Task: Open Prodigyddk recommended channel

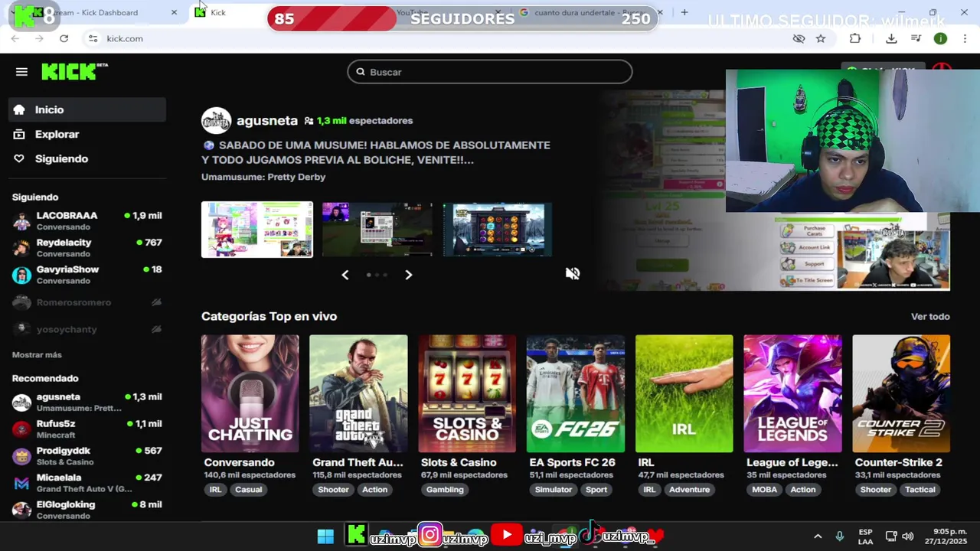Action: (87, 455)
